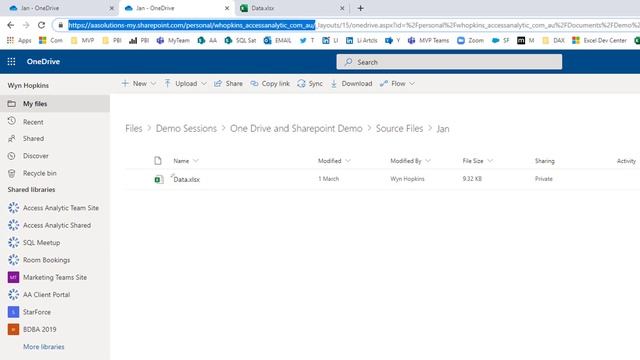The height and width of the screenshot is (360, 640).
Task: Reload the page with refresh icon
Action: [41, 25]
